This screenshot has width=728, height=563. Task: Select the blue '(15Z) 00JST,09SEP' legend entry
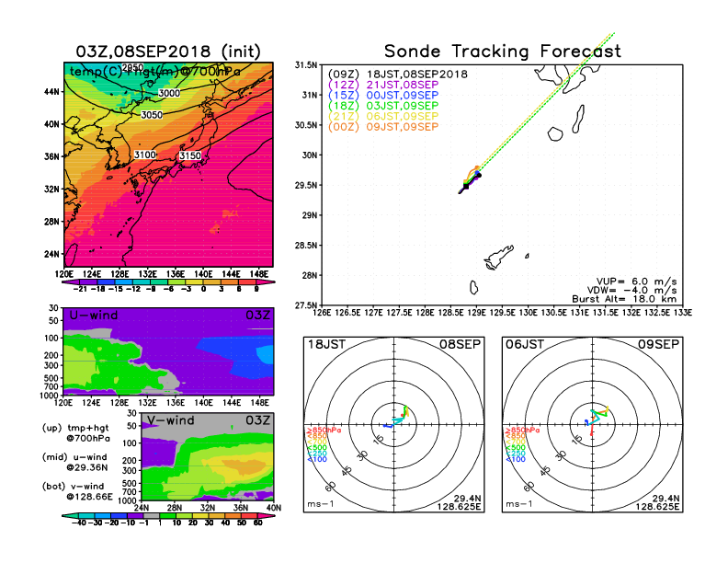[383, 96]
